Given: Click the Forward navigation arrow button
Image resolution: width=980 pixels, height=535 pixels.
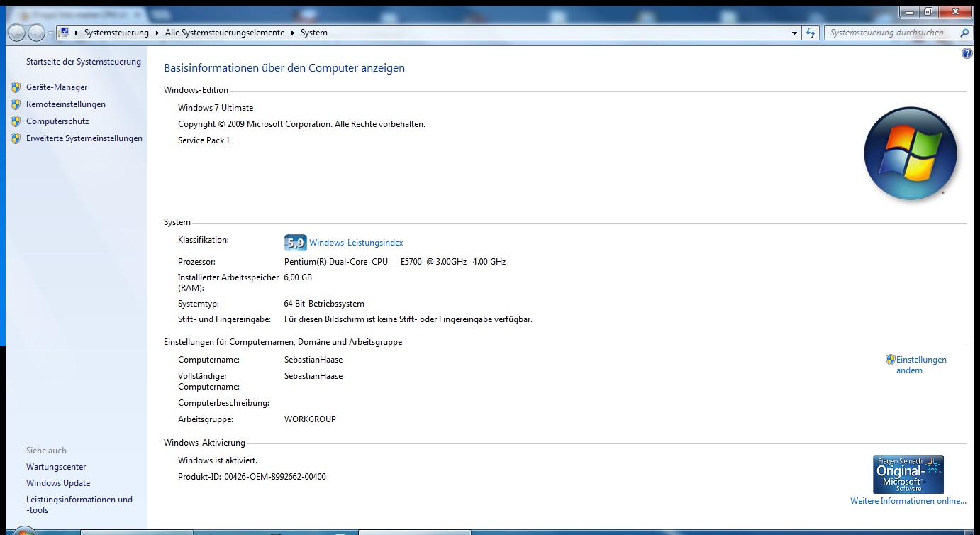Looking at the screenshot, I should click(36, 33).
